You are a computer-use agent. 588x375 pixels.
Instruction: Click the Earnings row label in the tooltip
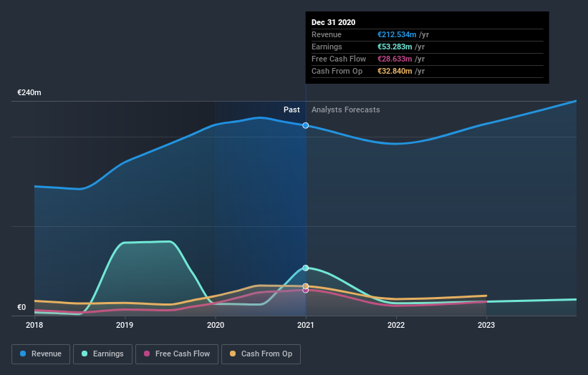tap(327, 47)
